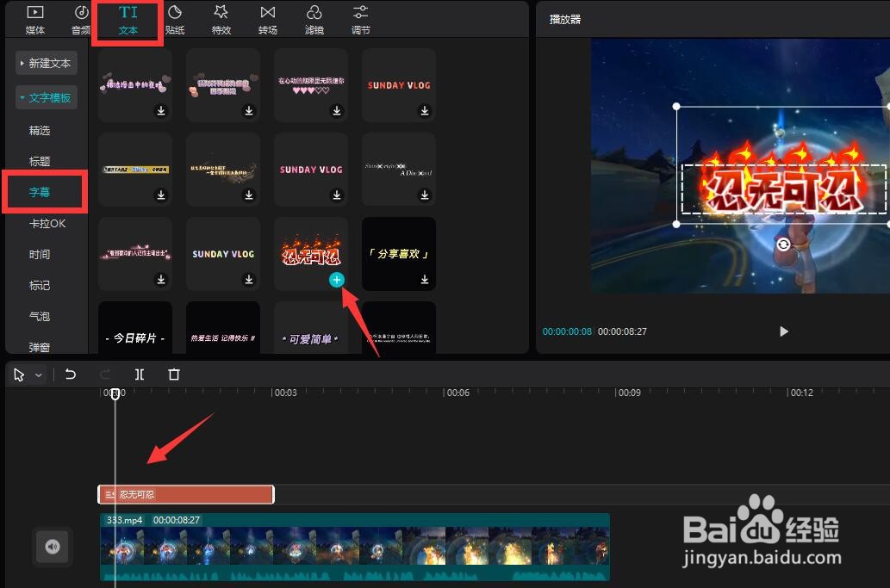Screen dimensions: 890x588
Task: Jump to the 00:12 mark on ruler
Action: tap(801, 393)
